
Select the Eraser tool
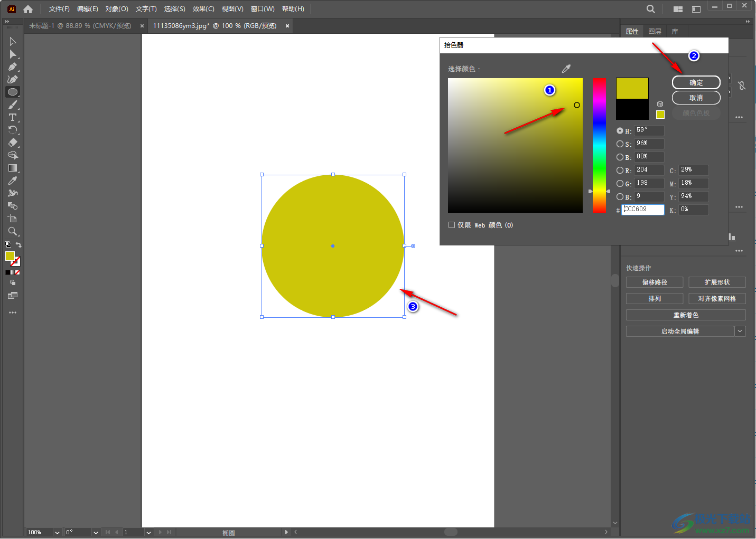13,143
